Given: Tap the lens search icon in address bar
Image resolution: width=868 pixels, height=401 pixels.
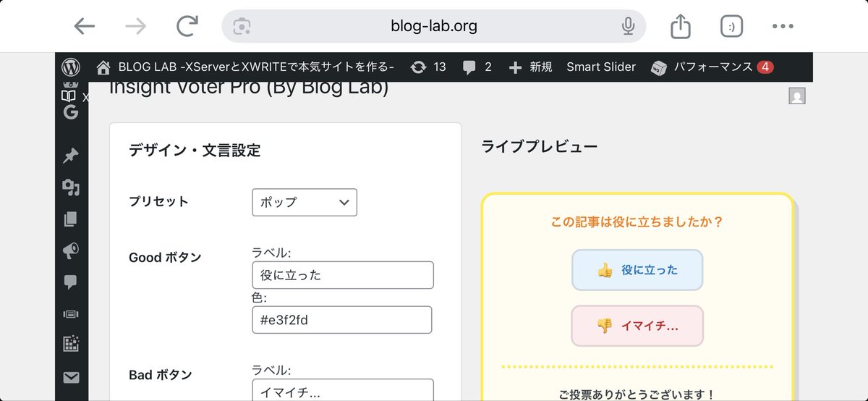Looking at the screenshot, I should [x=242, y=27].
